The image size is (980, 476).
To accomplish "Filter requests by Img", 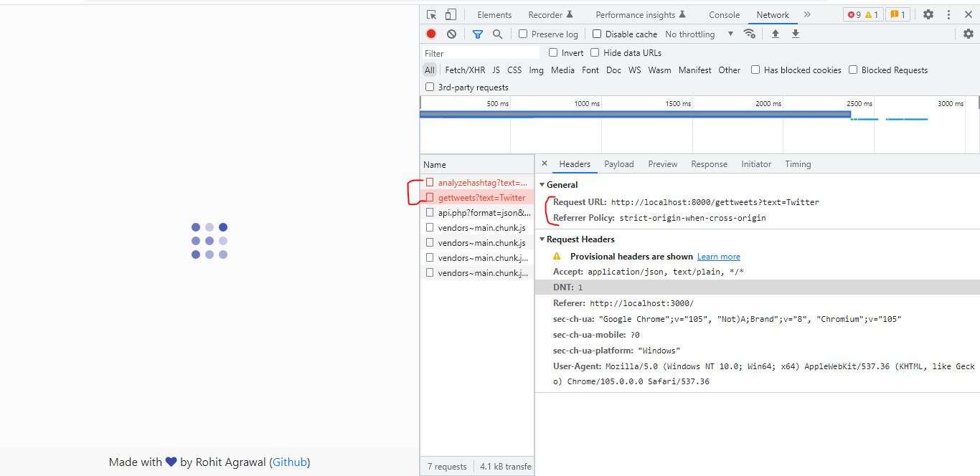I will [536, 70].
